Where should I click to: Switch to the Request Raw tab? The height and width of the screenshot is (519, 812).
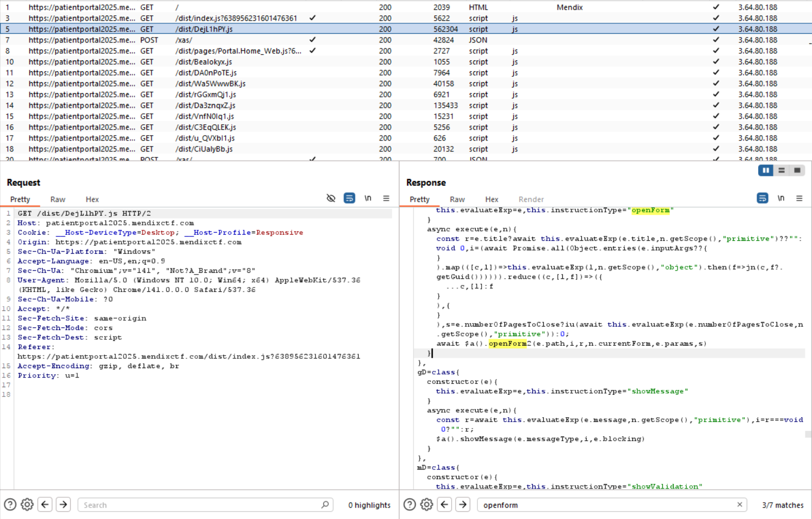click(x=58, y=199)
